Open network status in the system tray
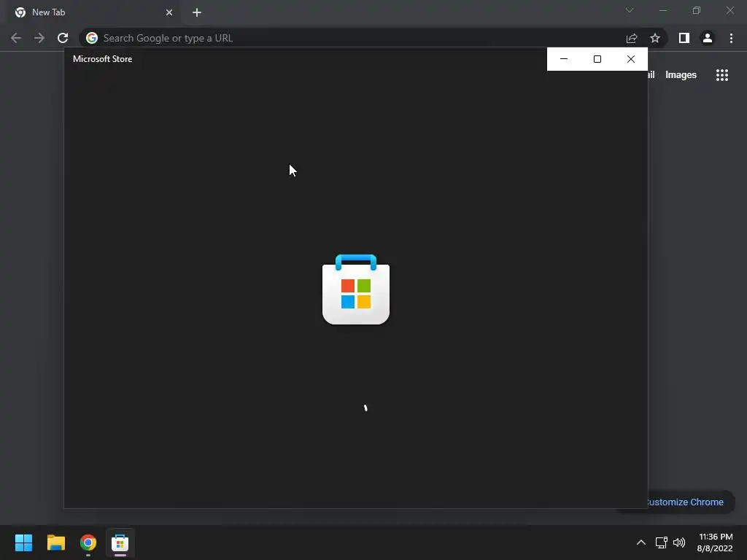This screenshot has width=747, height=560. 661,542
